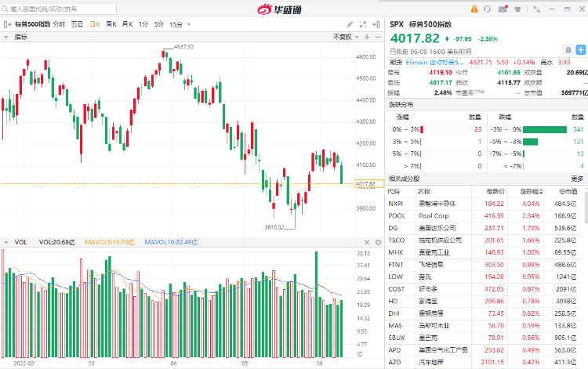Viewport: 588px width, 369px height.
Task: Switch to 五日 chart tab
Action: tap(77, 24)
